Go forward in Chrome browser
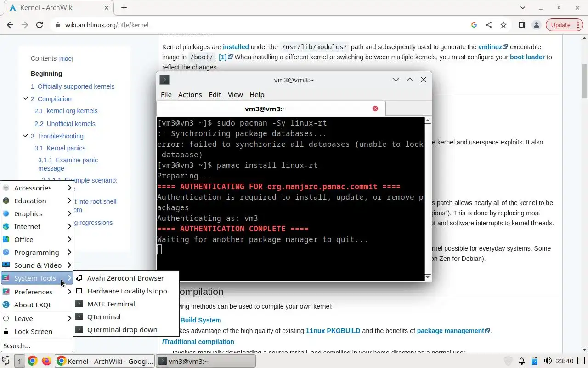This screenshot has width=588, height=368. pyautogui.click(x=25, y=25)
